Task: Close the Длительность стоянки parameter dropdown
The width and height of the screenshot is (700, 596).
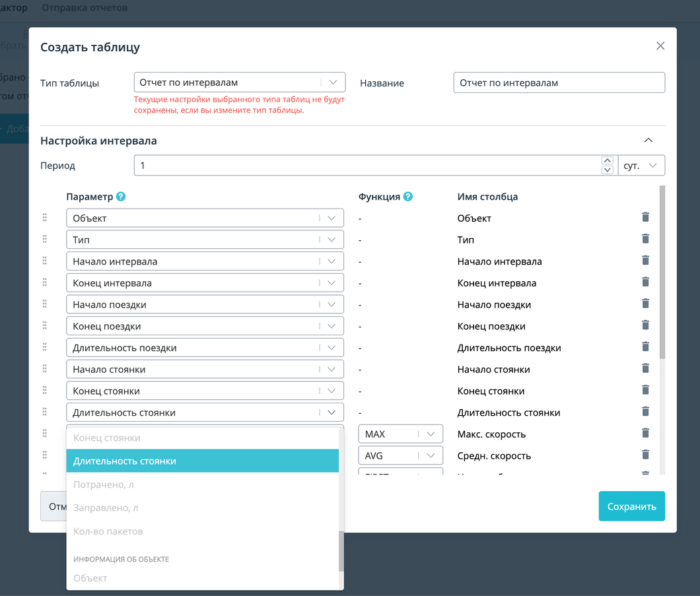Action: pos(205,413)
